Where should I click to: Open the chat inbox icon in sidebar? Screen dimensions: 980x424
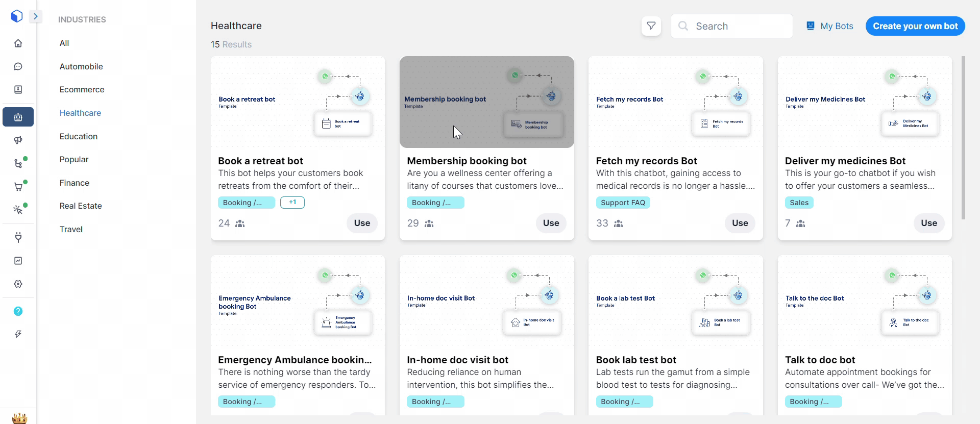18,66
